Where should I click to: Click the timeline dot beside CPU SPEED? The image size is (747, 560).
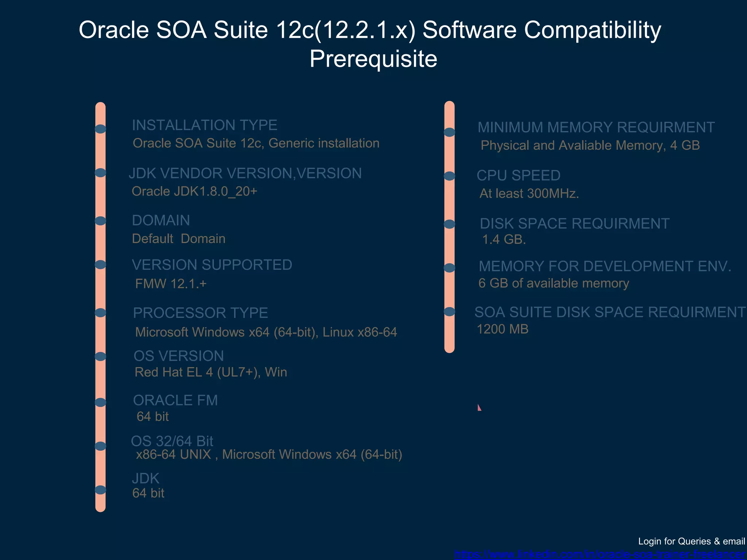[449, 176]
